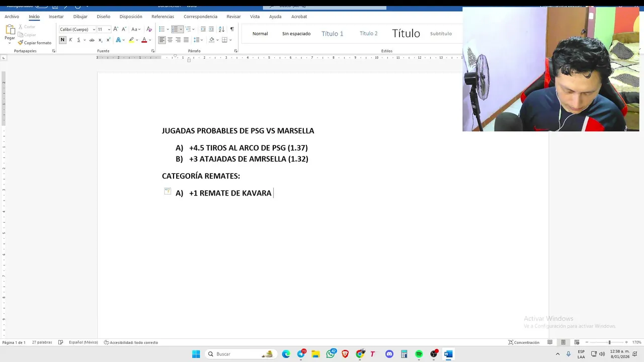Click the taskbar Buscar search box
The width and height of the screenshot is (644, 362).
[x=240, y=354]
